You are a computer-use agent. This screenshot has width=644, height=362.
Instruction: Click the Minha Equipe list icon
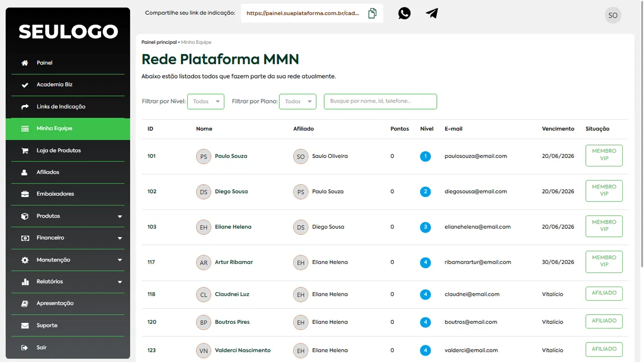pos(25,129)
